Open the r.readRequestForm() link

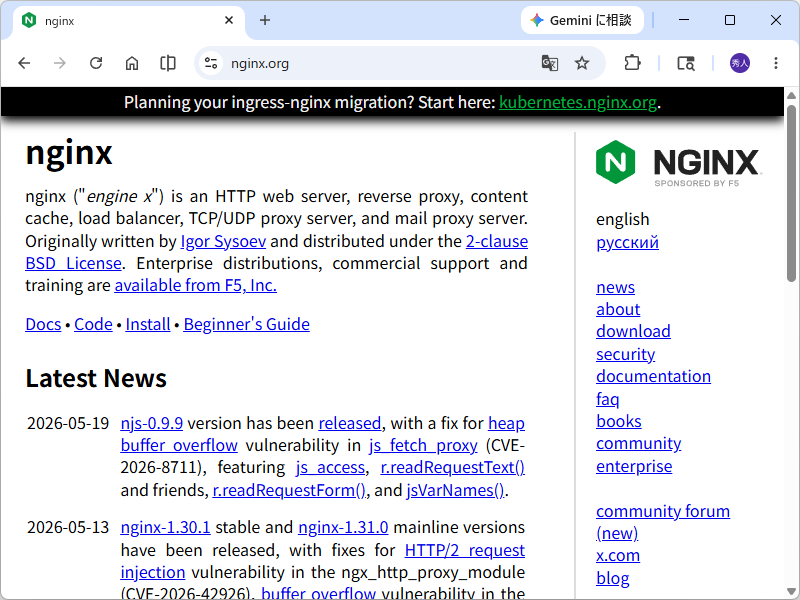[x=289, y=490]
